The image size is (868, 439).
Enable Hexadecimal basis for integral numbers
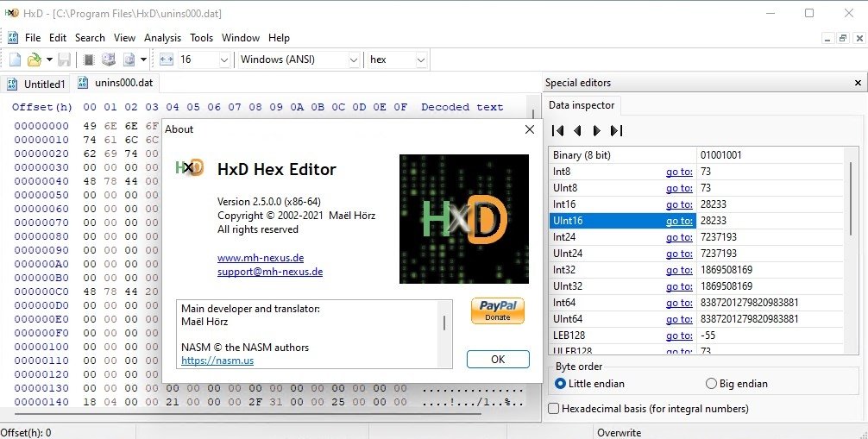[648, 409]
